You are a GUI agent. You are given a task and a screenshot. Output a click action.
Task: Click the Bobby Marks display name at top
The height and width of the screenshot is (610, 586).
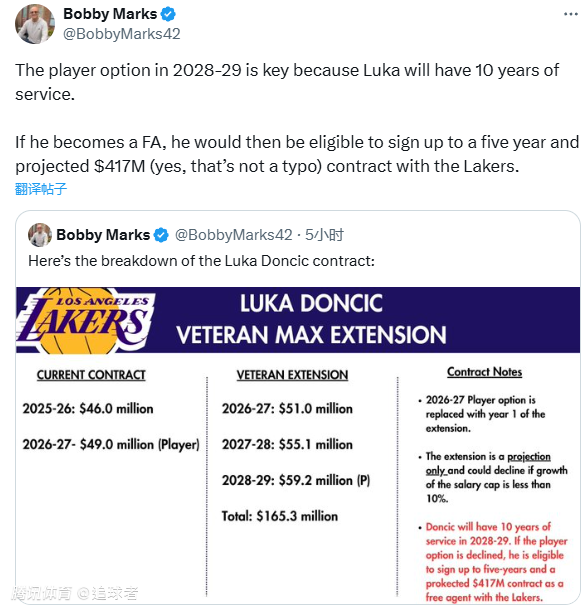(110, 14)
